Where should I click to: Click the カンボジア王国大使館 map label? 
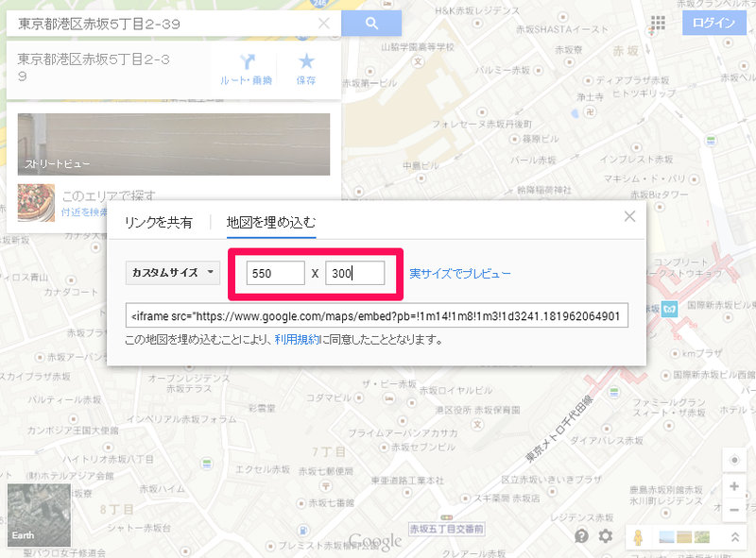(x=73, y=430)
